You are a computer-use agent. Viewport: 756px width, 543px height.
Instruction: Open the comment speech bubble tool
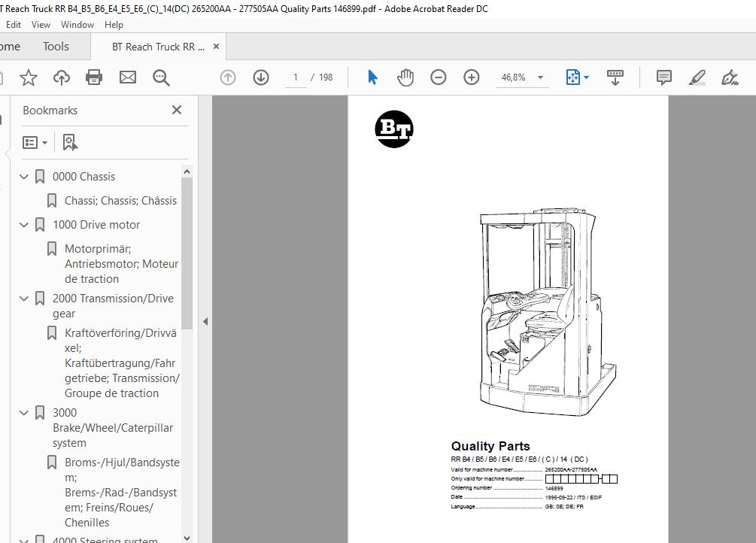point(664,77)
